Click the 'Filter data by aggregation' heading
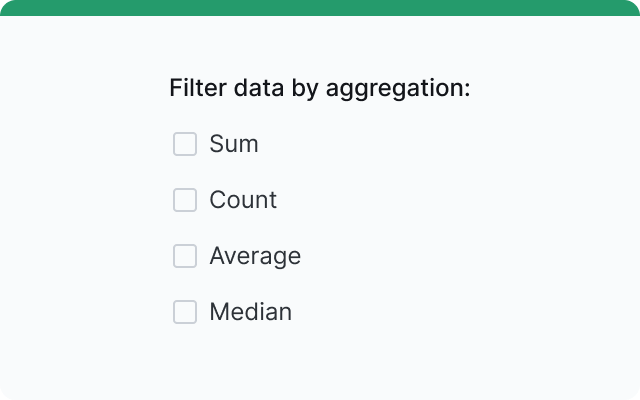 (319, 88)
